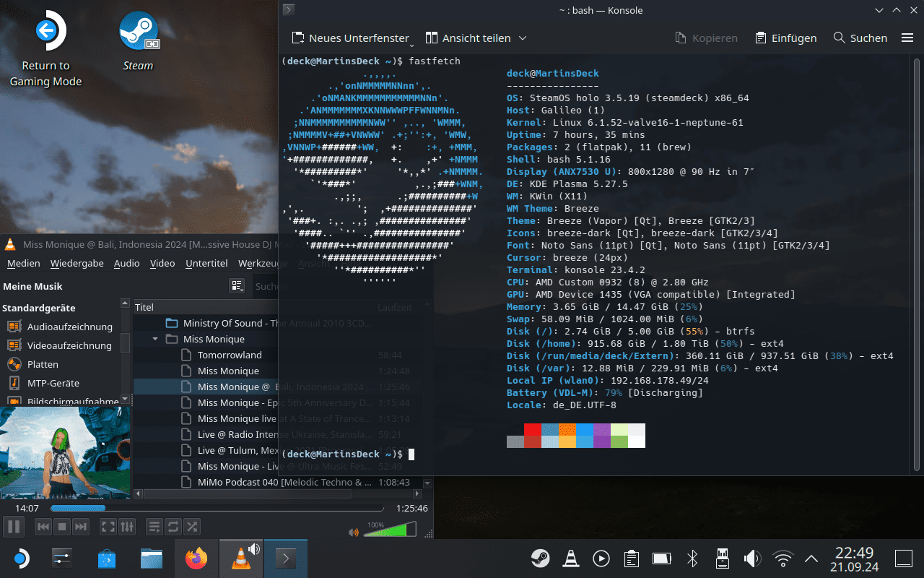Click the taskbar clock showing 22:49

coord(854,558)
